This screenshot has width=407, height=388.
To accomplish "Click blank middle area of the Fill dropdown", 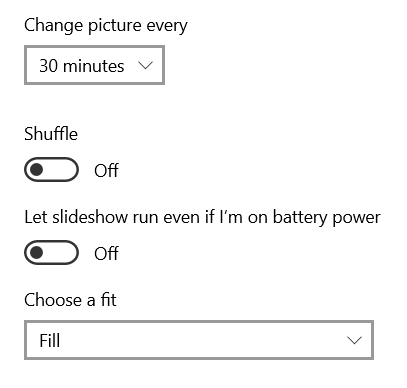I will coord(200,340).
